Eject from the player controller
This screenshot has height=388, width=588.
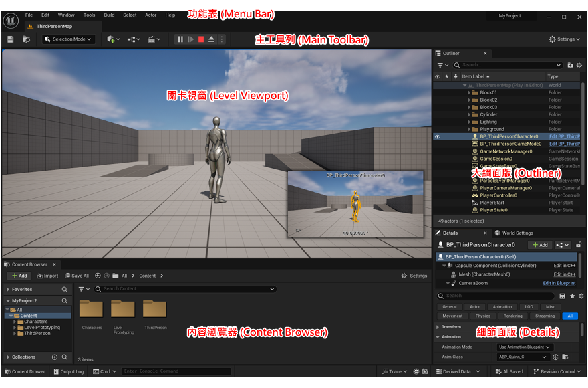point(212,39)
